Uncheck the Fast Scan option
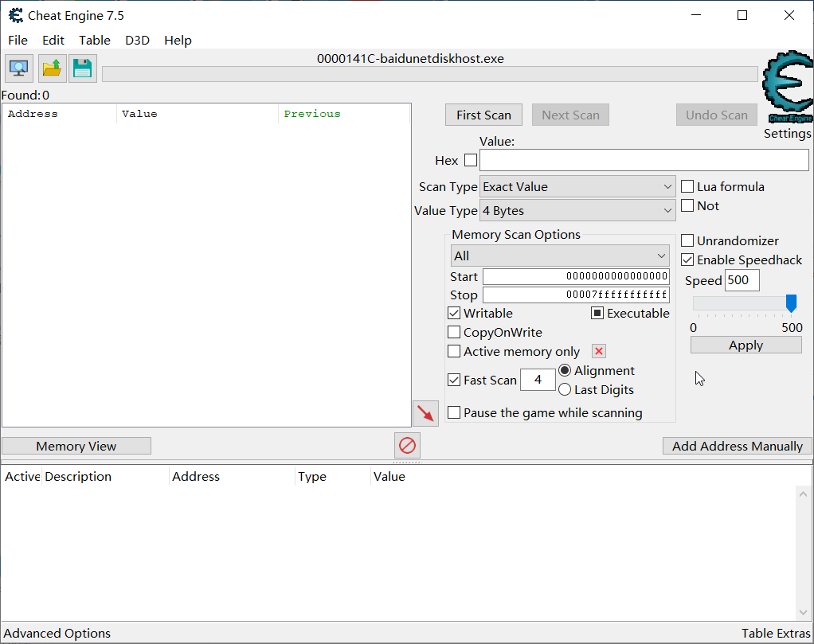 point(454,380)
